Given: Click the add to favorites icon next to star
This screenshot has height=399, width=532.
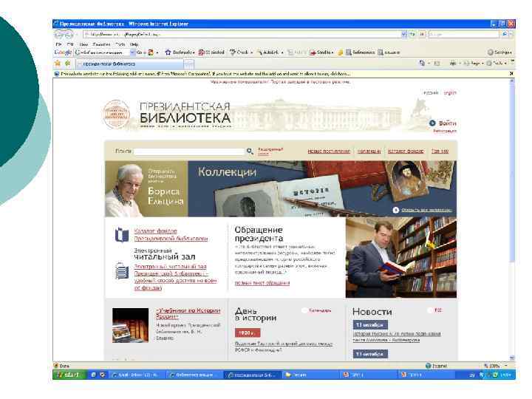Looking at the screenshot, I should coord(67,63).
